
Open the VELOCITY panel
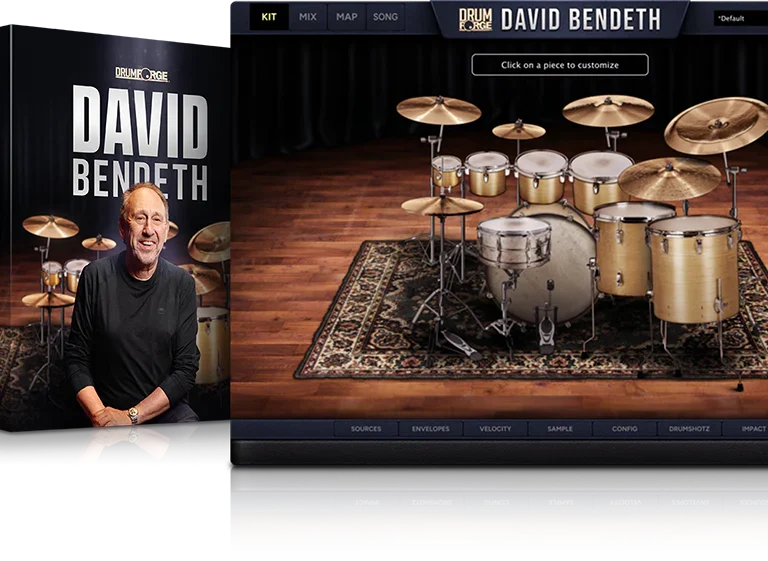pos(495,429)
